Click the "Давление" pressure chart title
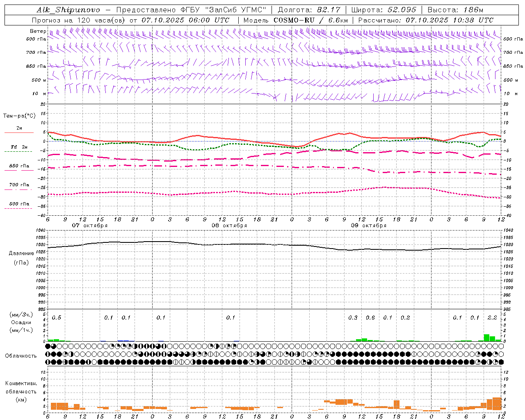The width and height of the screenshot is (525, 420). pyautogui.click(x=21, y=253)
